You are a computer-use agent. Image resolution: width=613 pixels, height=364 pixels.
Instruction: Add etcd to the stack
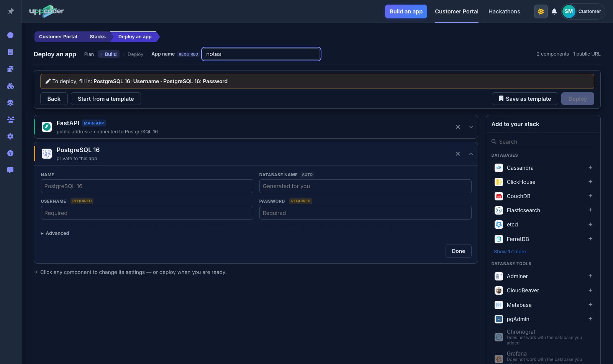(x=590, y=225)
